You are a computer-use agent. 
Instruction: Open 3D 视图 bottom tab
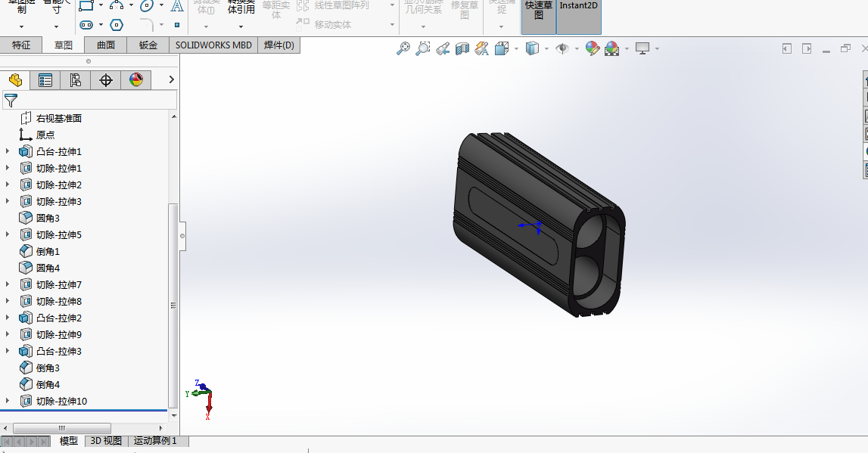106,441
